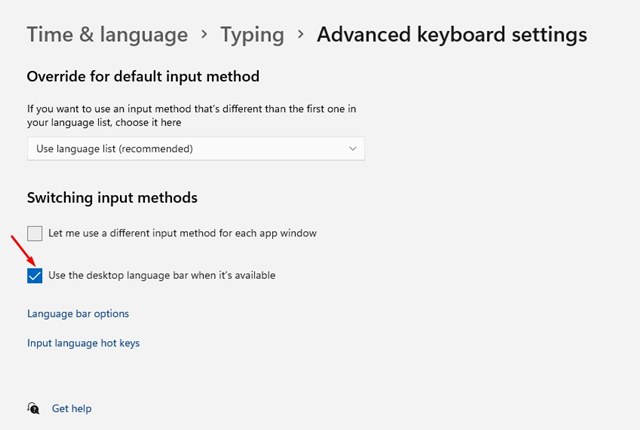Uncheck 'Use the desktop language bar' checkbox

(x=35, y=275)
